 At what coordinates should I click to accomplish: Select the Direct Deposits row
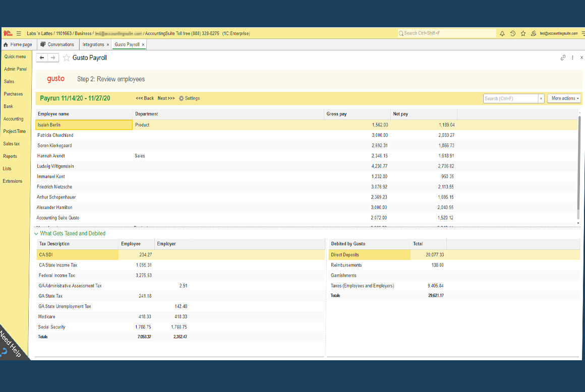(454, 255)
